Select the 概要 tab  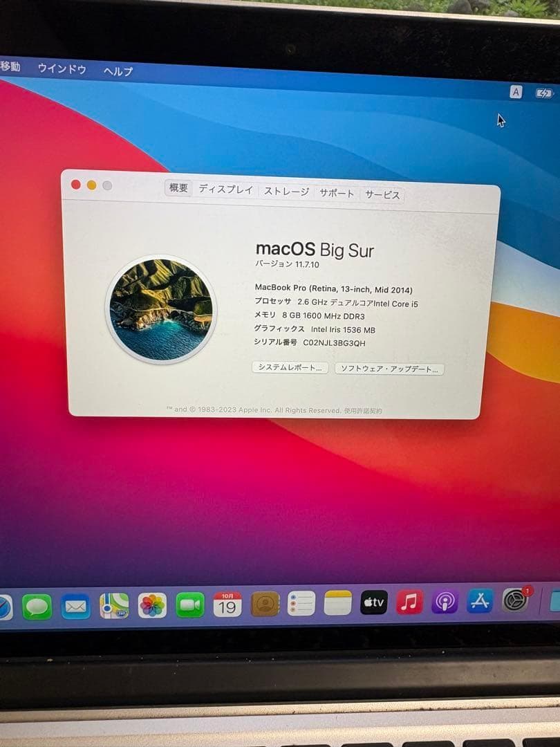pyautogui.click(x=178, y=187)
